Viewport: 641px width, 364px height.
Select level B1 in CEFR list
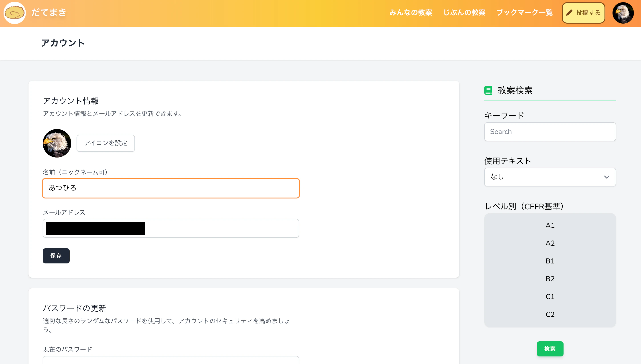pyautogui.click(x=550, y=261)
